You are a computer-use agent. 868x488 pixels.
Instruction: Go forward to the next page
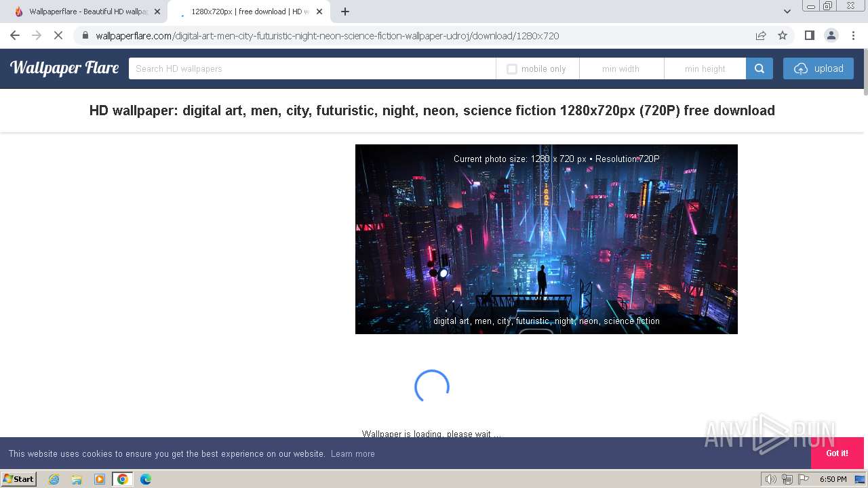tap(37, 35)
